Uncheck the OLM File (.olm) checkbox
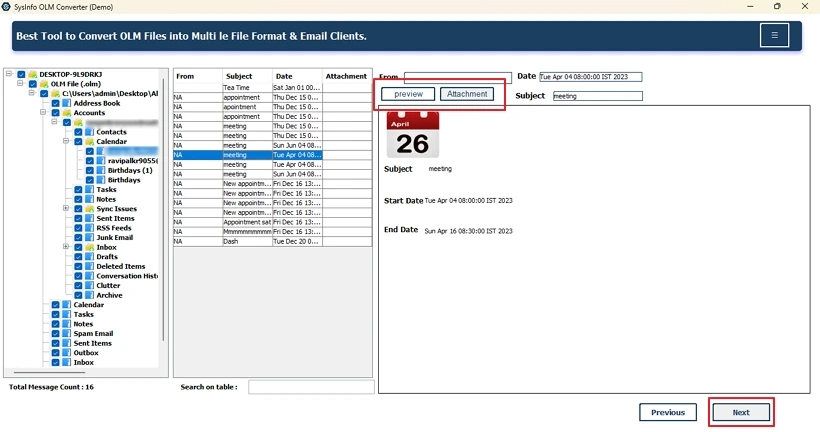The height and width of the screenshot is (432, 820). click(x=33, y=84)
